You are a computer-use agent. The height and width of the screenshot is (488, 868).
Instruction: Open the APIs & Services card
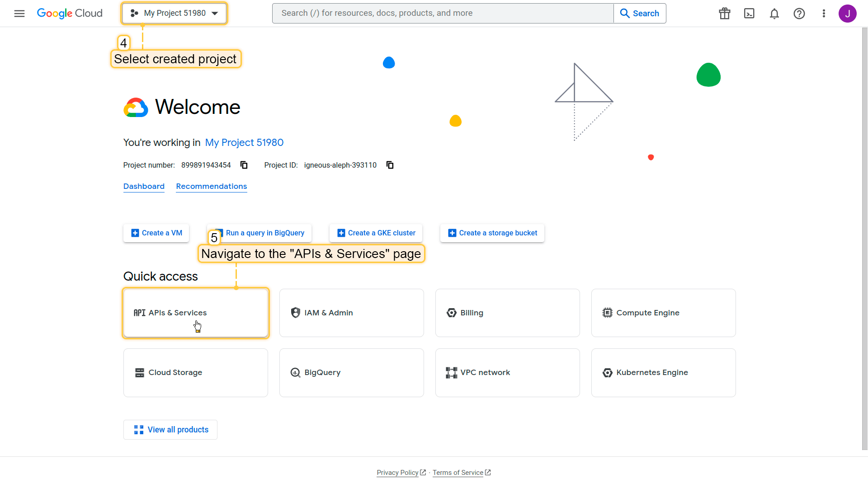point(196,313)
